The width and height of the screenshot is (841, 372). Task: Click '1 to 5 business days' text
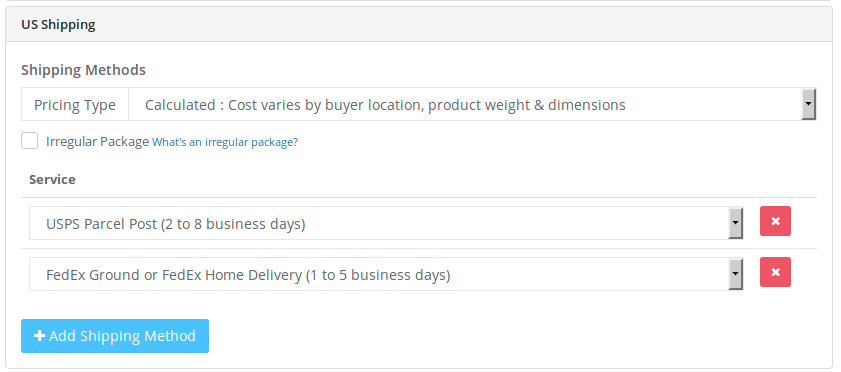click(378, 275)
